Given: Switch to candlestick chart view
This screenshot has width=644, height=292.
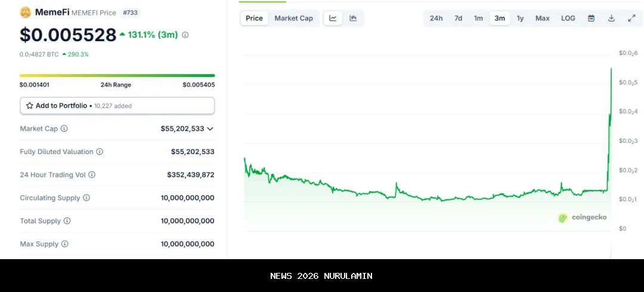Looking at the screenshot, I should (353, 18).
